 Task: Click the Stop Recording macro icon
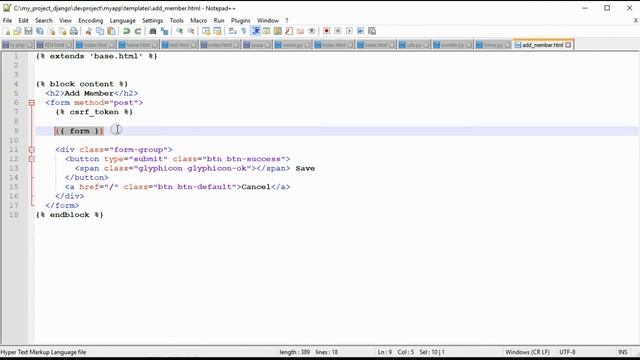coord(338,31)
